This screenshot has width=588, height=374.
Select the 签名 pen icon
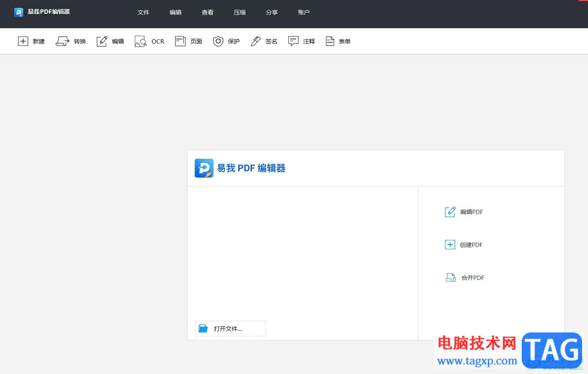[256, 41]
